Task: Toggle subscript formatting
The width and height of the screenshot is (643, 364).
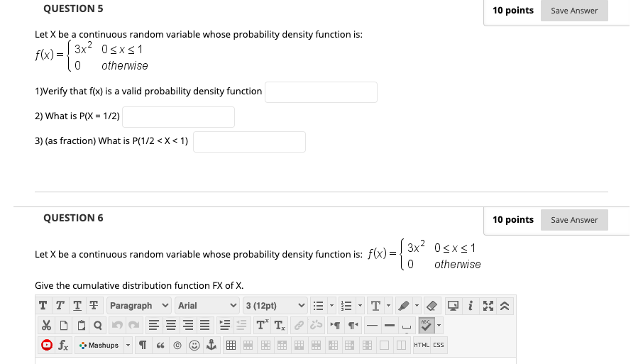Action: pyautogui.click(x=280, y=326)
